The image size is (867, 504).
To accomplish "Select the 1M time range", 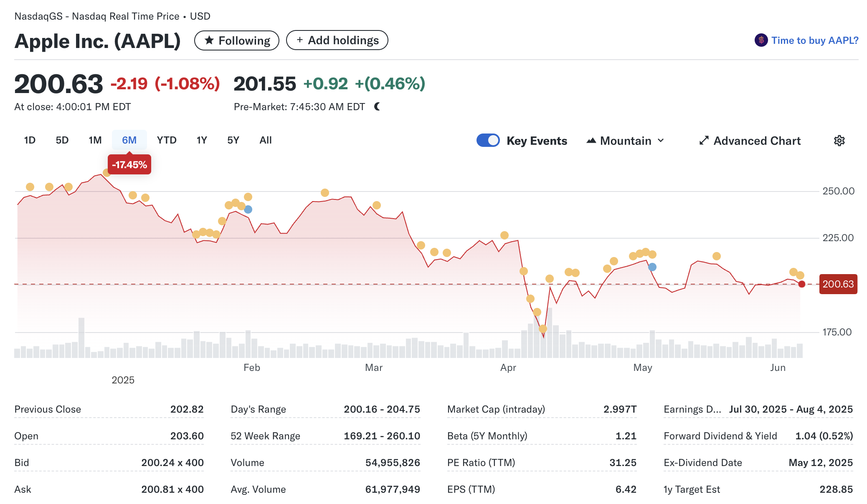I will coord(95,140).
